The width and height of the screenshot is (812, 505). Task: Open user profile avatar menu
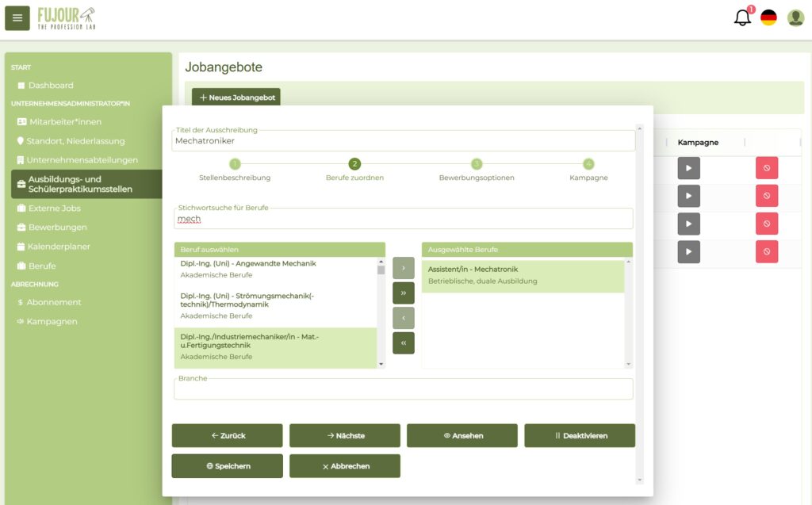pyautogui.click(x=795, y=17)
